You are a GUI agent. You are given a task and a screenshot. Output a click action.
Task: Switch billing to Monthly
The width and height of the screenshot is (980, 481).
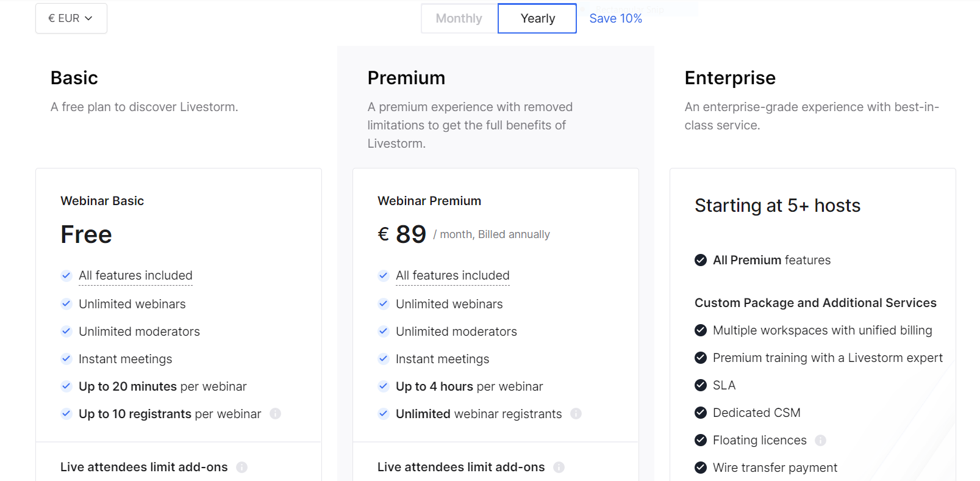tap(459, 18)
